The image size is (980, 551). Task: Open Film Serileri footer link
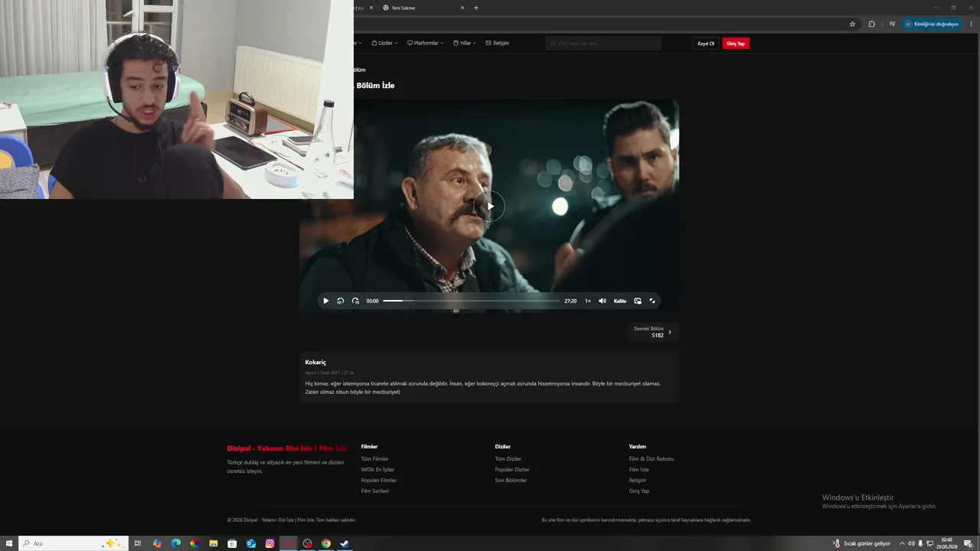tap(374, 491)
